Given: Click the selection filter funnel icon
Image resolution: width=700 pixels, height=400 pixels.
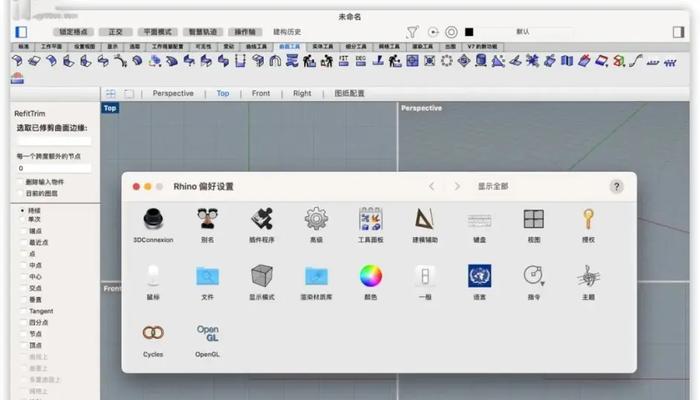Looking at the screenshot, I should click(x=412, y=32).
